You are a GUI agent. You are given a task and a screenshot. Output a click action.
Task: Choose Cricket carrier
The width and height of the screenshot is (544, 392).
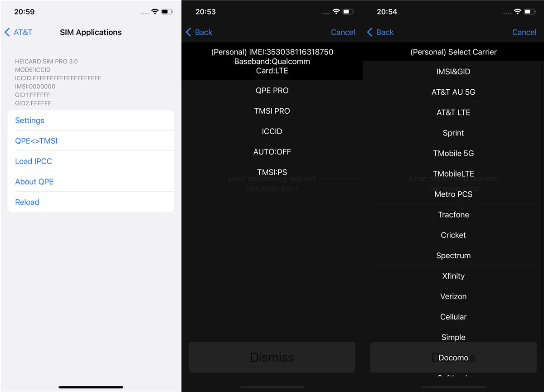[453, 235]
